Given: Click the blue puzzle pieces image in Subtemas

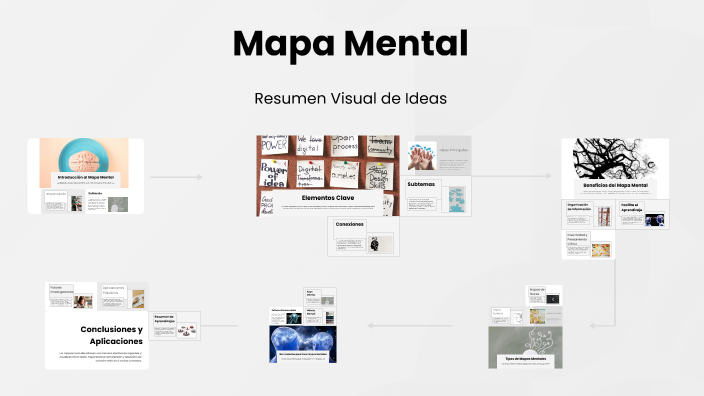Looking at the screenshot, I should tap(457, 199).
